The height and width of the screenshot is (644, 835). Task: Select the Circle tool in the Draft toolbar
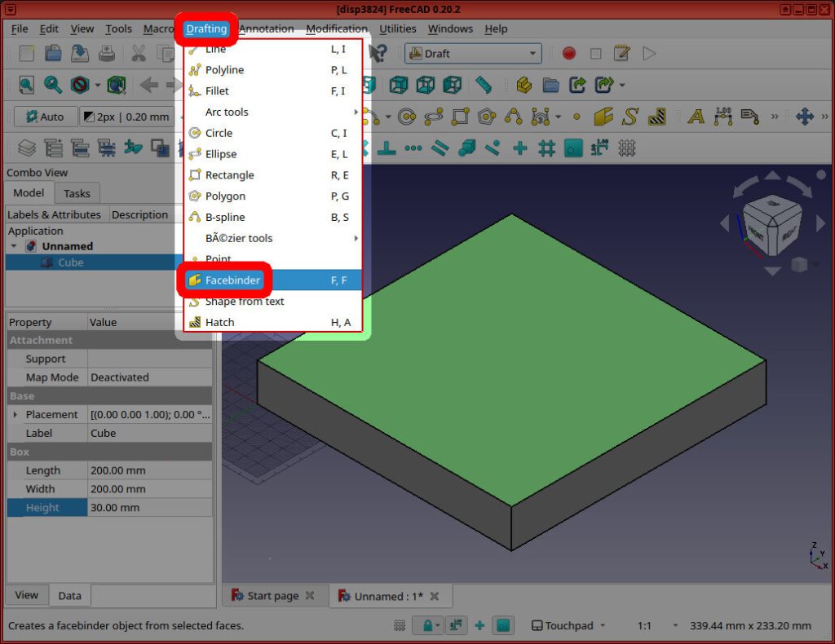(x=405, y=117)
